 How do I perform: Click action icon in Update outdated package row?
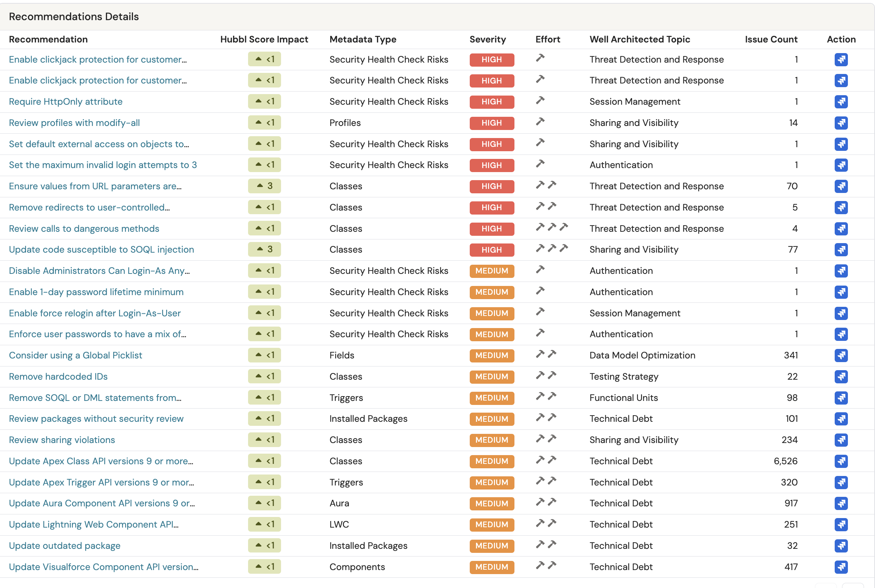[x=841, y=546]
